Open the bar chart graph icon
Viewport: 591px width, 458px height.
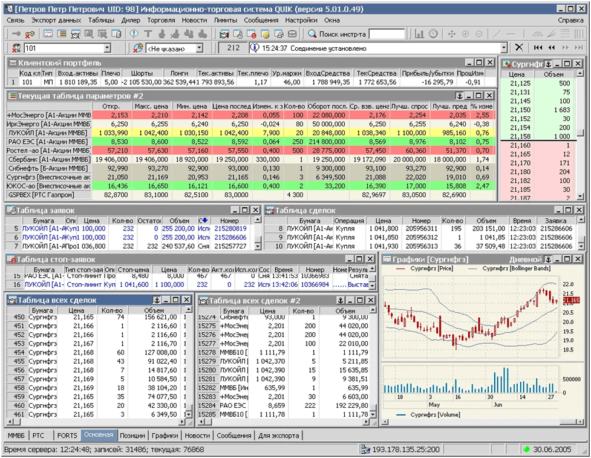coord(419,34)
